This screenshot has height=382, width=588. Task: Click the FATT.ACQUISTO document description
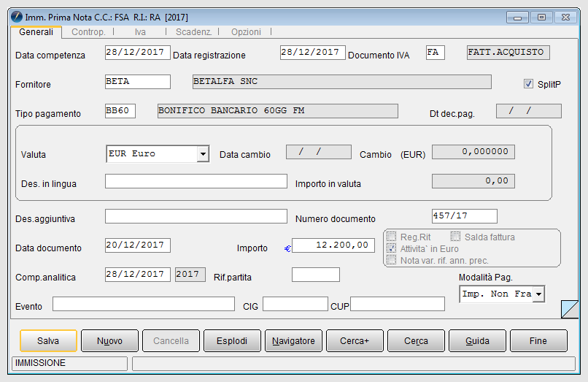point(508,53)
